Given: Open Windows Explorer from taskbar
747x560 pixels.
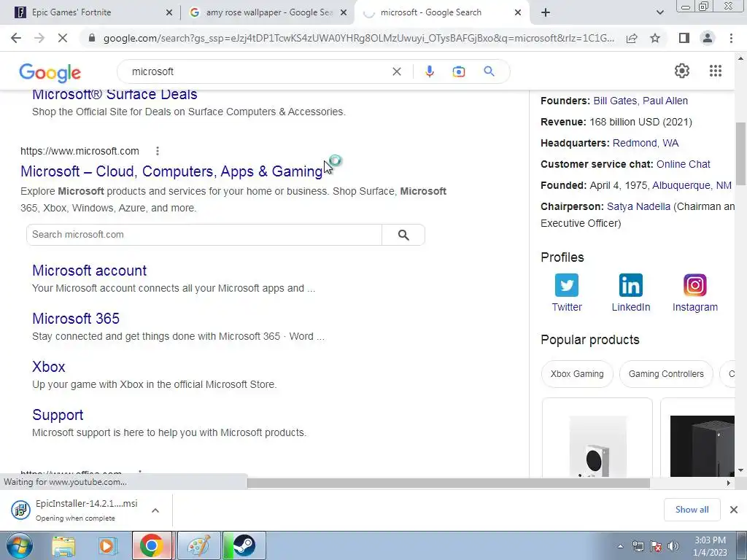Looking at the screenshot, I should pos(63,545).
